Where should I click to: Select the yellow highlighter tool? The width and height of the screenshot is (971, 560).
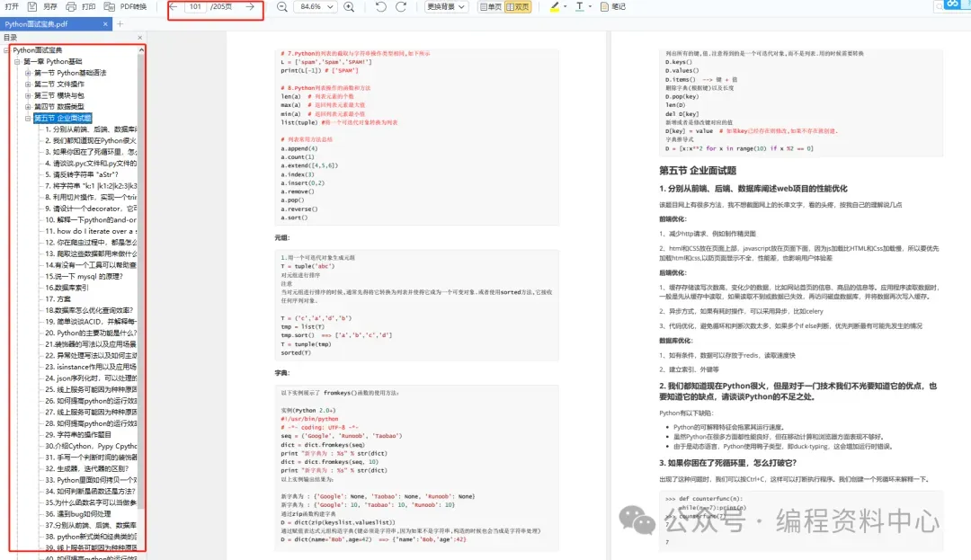(x=554, y=7)
